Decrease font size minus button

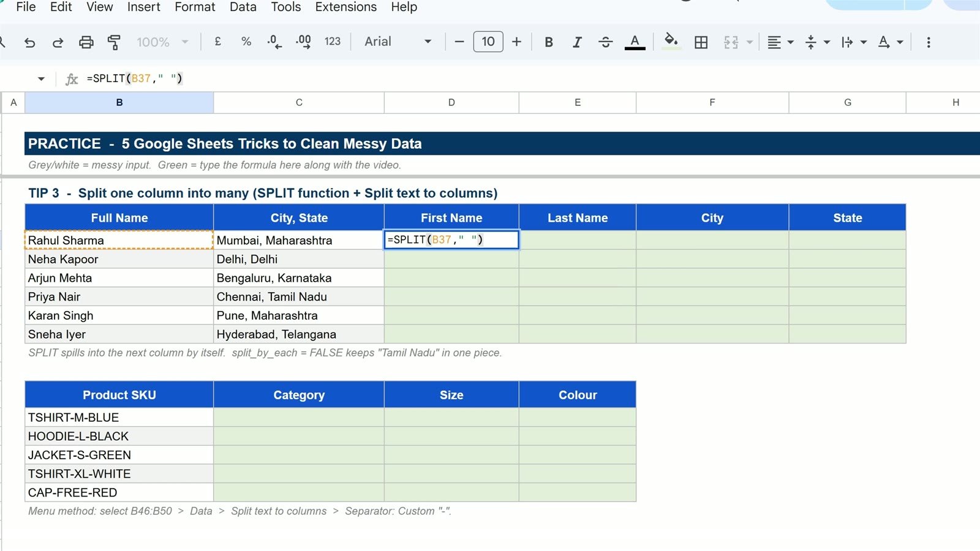[459, 42]
